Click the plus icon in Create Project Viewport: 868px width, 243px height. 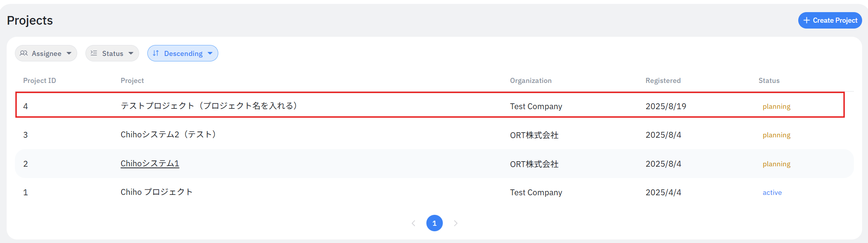(806, 20)
